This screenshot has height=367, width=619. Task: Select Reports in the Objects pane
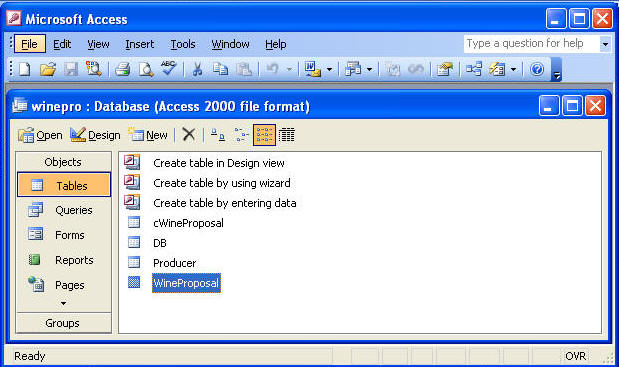point(64,260)
